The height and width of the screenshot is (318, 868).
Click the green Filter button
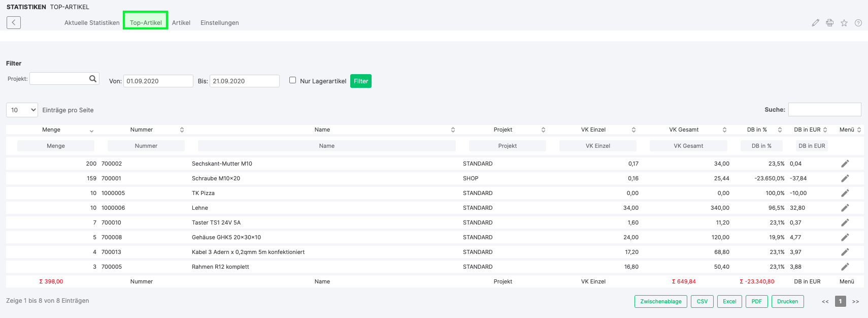coord(360,81)
